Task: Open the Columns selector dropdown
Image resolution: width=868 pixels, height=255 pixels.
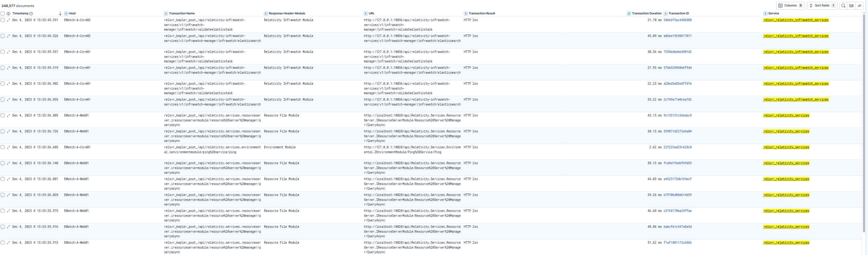Action: point(790,6)
